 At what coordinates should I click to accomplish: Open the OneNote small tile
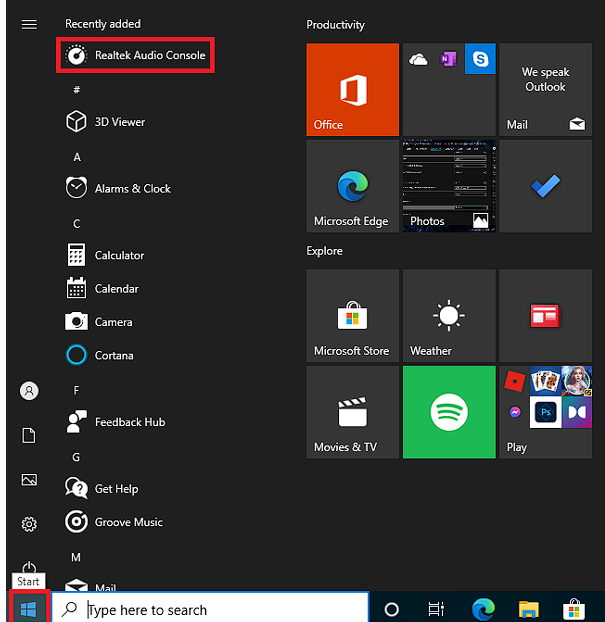449,59
